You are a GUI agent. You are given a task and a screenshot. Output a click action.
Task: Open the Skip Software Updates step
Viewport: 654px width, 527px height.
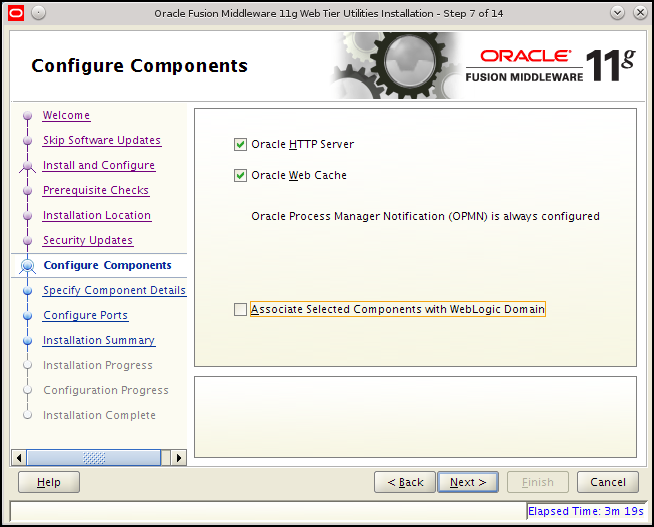click(x=102, y=141)
